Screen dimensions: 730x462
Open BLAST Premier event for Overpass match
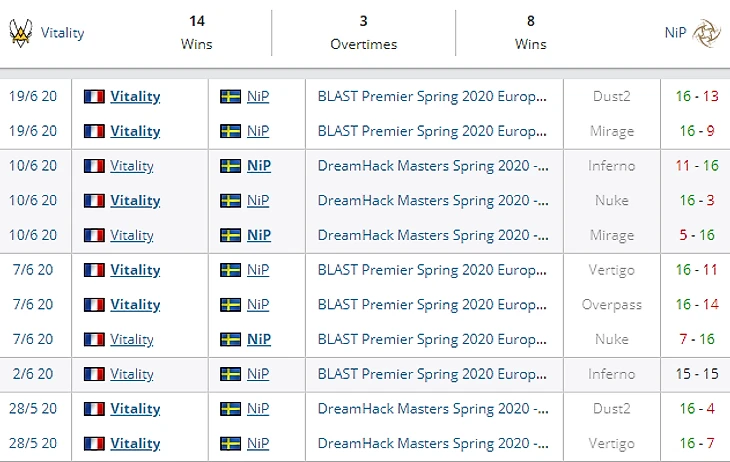(x=433, y=305)
